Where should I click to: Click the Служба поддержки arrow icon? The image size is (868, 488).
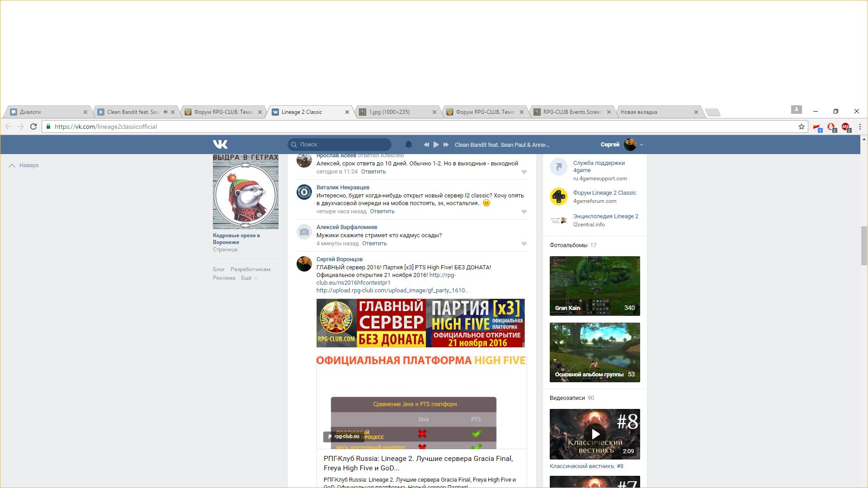pos(559,167)
